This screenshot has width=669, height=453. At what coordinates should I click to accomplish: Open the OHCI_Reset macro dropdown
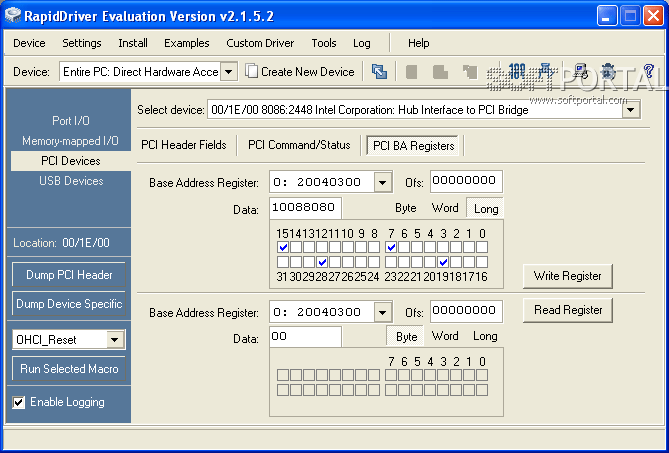pyautogui.click(x=115, y=340)
